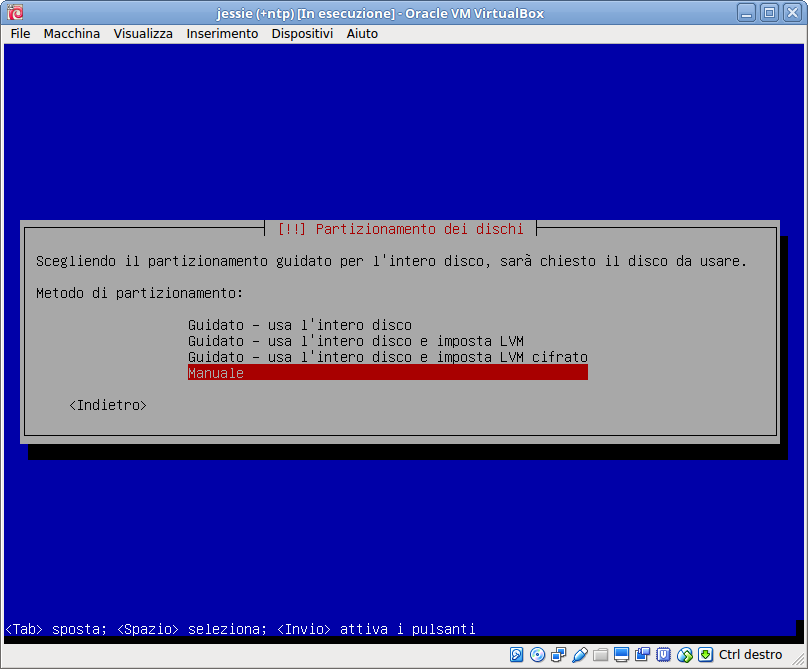
Task: Open the Inserimento menu
Action: click(x=222, y=34)
